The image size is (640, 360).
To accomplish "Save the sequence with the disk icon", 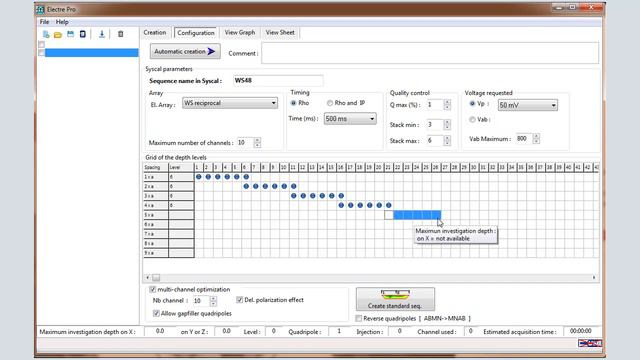I will [x=71, y=34].
